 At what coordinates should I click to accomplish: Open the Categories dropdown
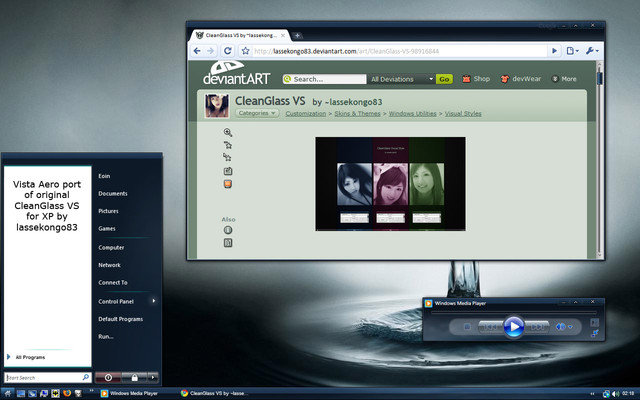[x=257, y=113]
